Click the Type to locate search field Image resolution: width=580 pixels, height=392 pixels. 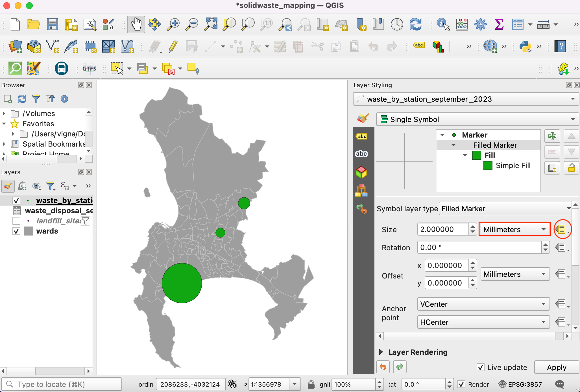coord(62,384)
